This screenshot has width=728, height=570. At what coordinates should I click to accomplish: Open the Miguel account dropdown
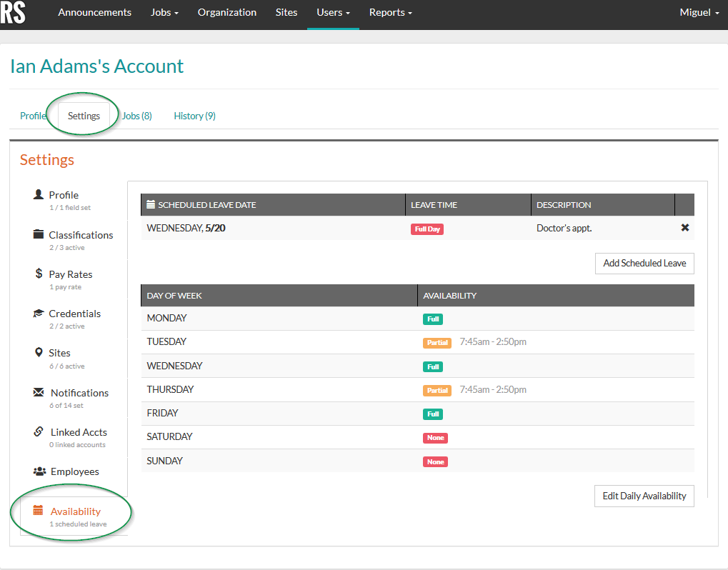[x=699, y=13]
